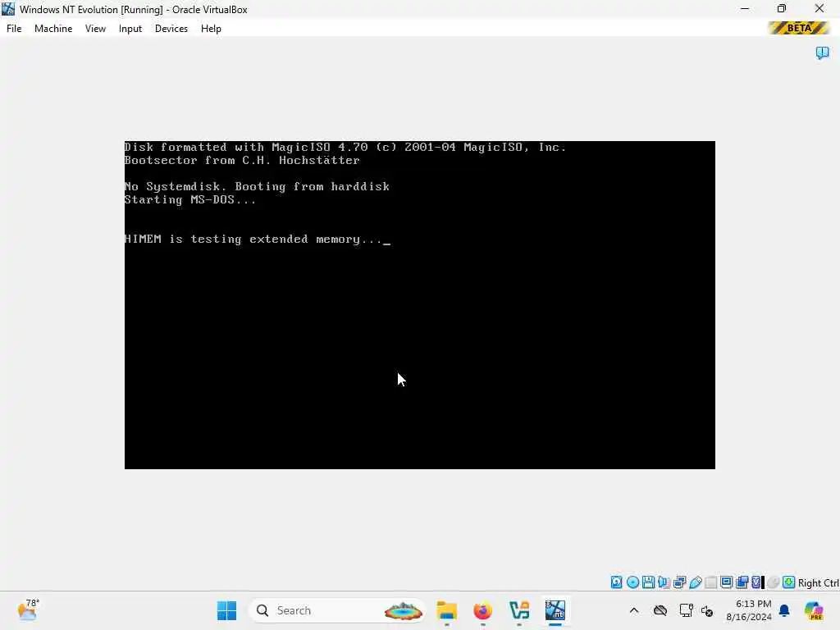
Task: Open File Explorer from the taskbar
Action: pyautogui.click(x=447, y=610)
